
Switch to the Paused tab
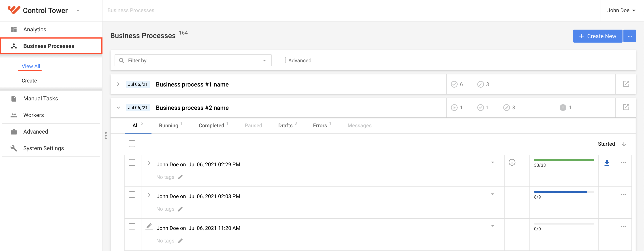(x=253, y=125)
